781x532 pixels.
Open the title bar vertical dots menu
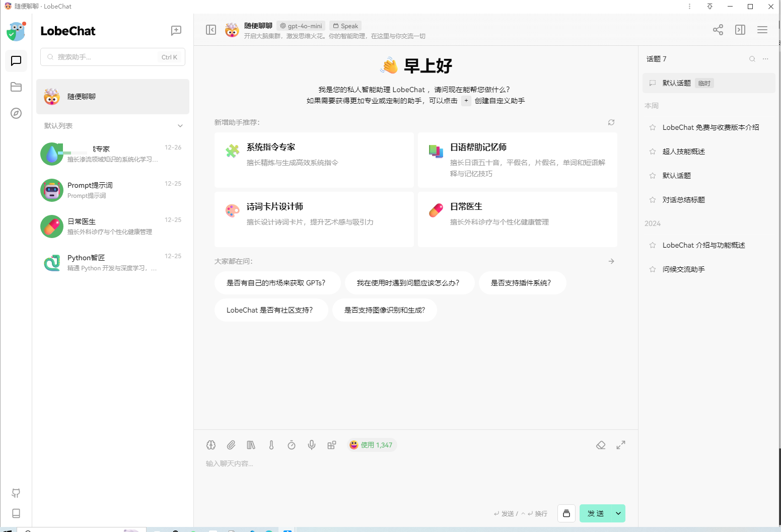click(689, 7)
